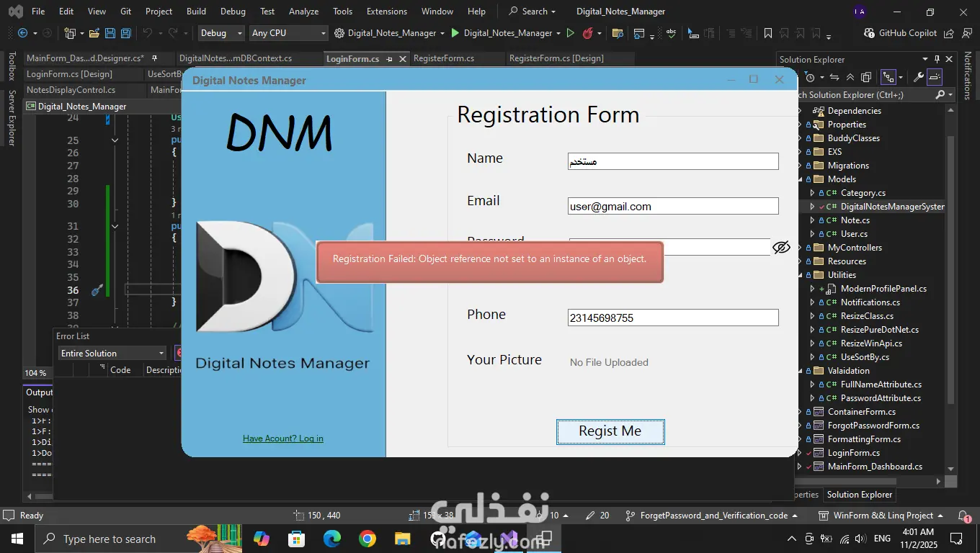Click the Email input field
980x553 pixels.
tap(673, 206)
